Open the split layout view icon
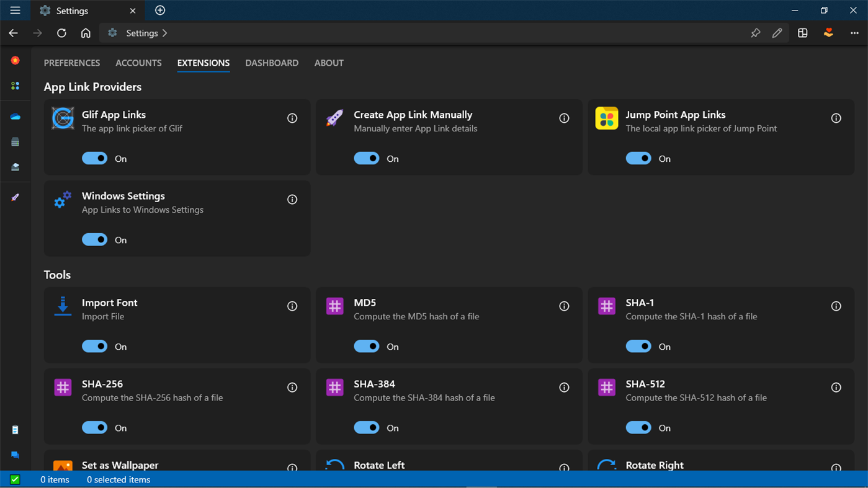This screenshot has width=868, height=488. (803, 33)
